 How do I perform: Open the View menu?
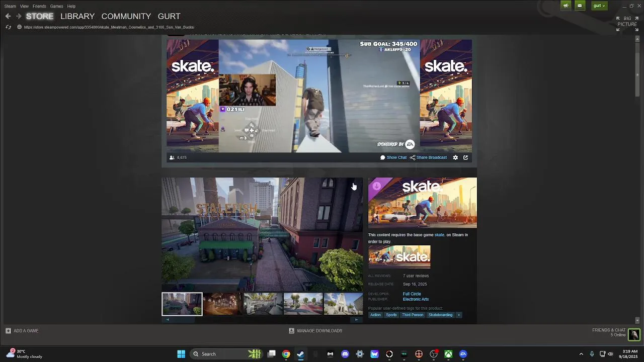[x=24, y=6]
